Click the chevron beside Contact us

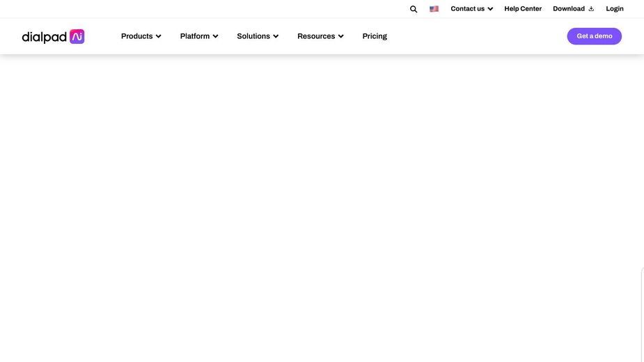(490, 9)
